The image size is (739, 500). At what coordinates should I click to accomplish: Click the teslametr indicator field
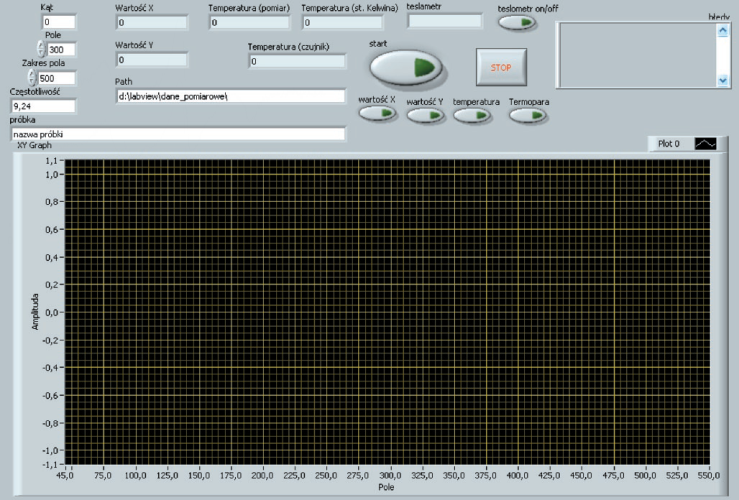tap(445, 21)
